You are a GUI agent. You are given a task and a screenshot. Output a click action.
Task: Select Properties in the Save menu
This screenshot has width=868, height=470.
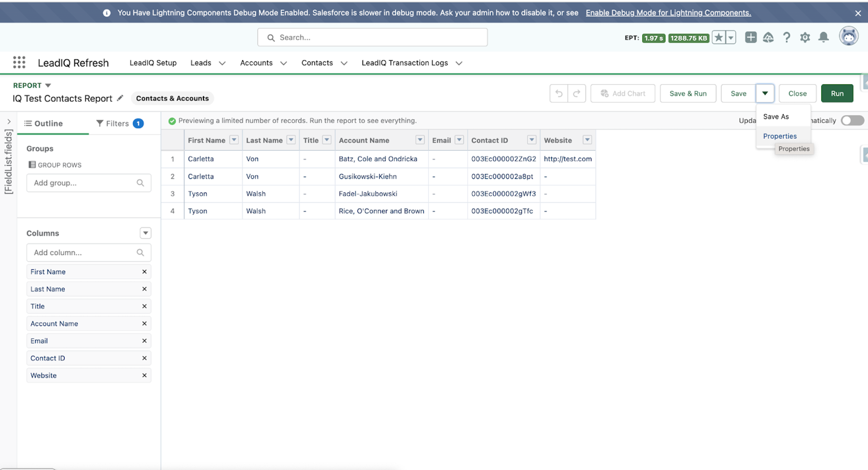tap(780, 136)
